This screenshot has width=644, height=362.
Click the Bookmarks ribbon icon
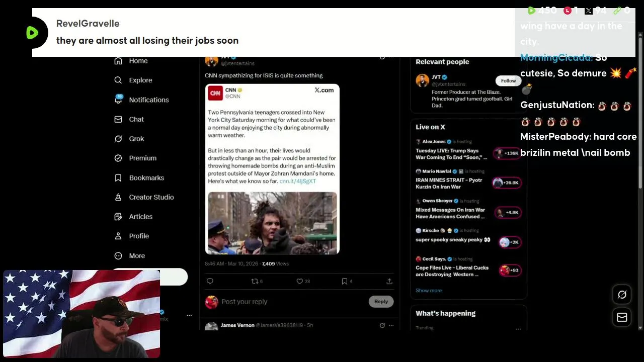[118, 177]
